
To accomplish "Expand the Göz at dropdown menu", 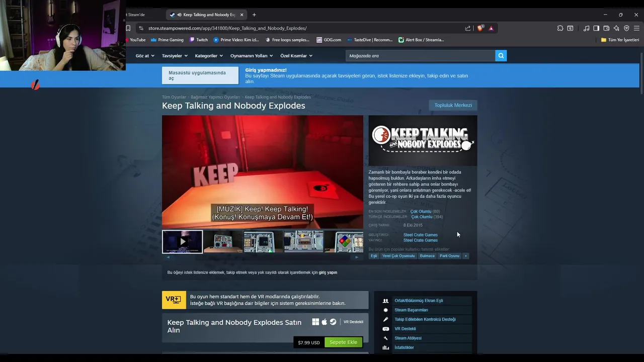I will pos(145,56).
